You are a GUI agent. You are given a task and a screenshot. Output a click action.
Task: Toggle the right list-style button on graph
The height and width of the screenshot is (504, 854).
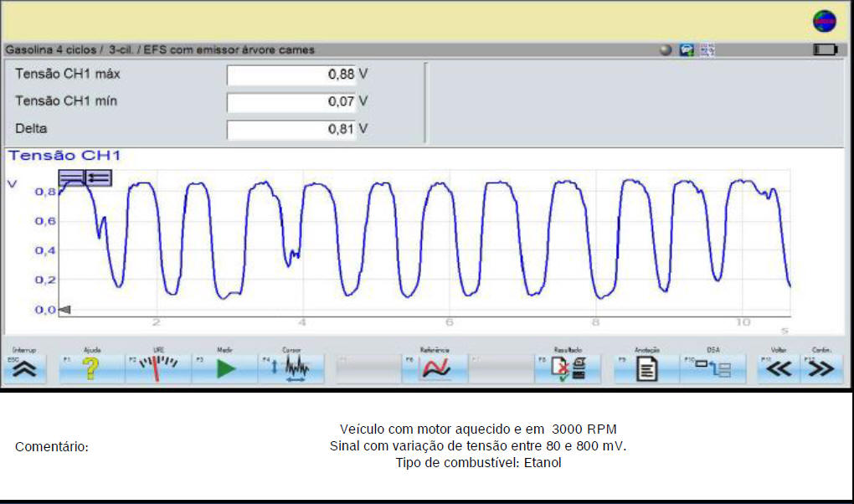tap(99, 177)
